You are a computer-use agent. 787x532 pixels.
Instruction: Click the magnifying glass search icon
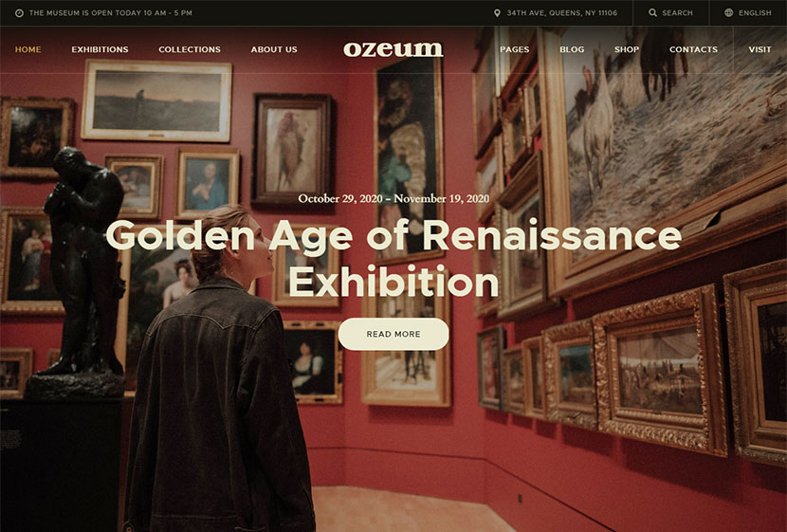(x=652, y=12)
